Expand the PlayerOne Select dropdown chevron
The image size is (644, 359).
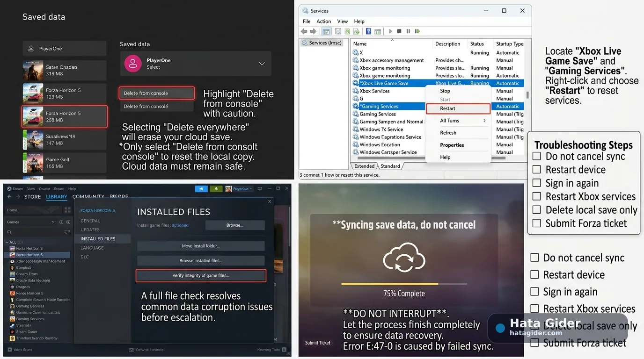pos(262,64)
